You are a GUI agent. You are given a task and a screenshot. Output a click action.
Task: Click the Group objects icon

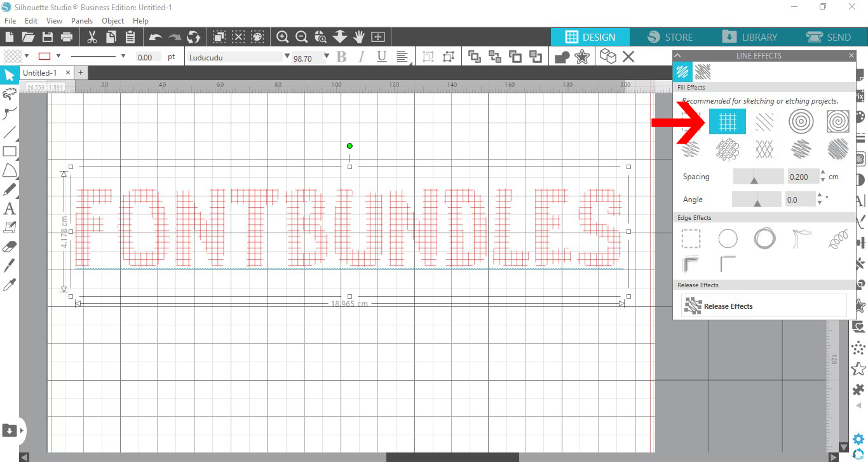[x=428, y=57]
